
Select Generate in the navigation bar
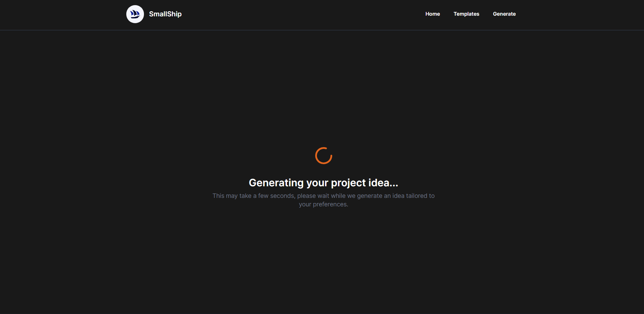tap(504, 14)
